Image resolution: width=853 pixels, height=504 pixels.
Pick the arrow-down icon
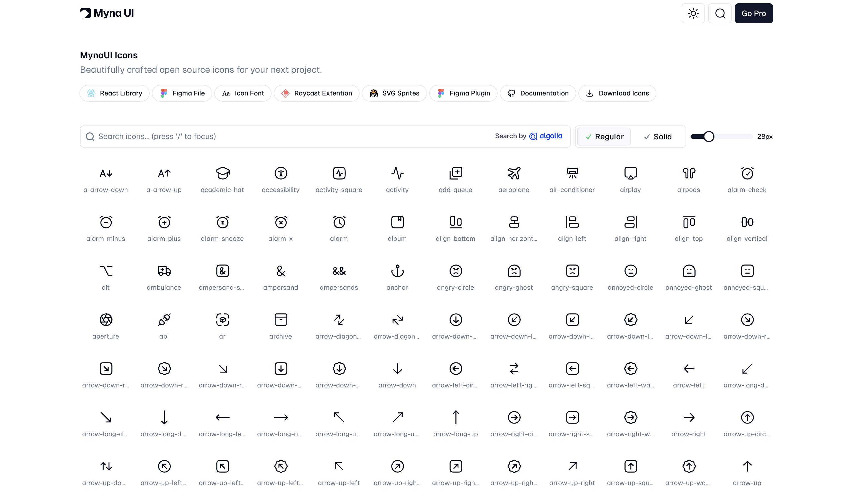tap(397, 369)
